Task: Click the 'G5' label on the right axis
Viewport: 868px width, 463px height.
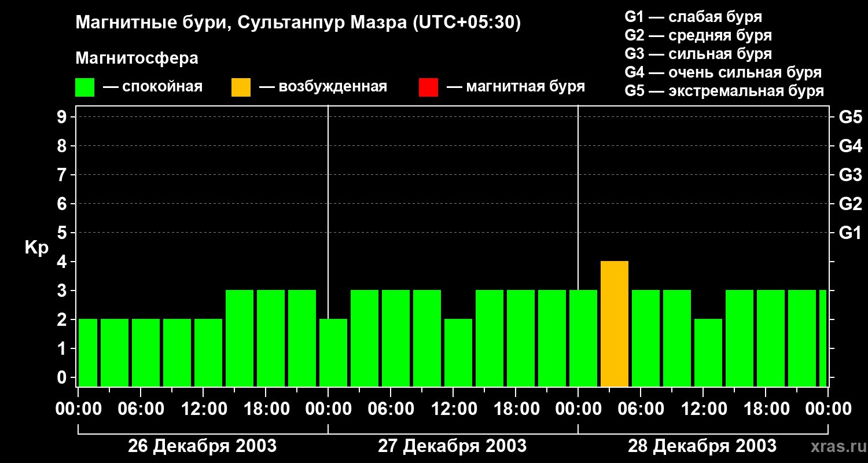Action: tap(851, 117)
